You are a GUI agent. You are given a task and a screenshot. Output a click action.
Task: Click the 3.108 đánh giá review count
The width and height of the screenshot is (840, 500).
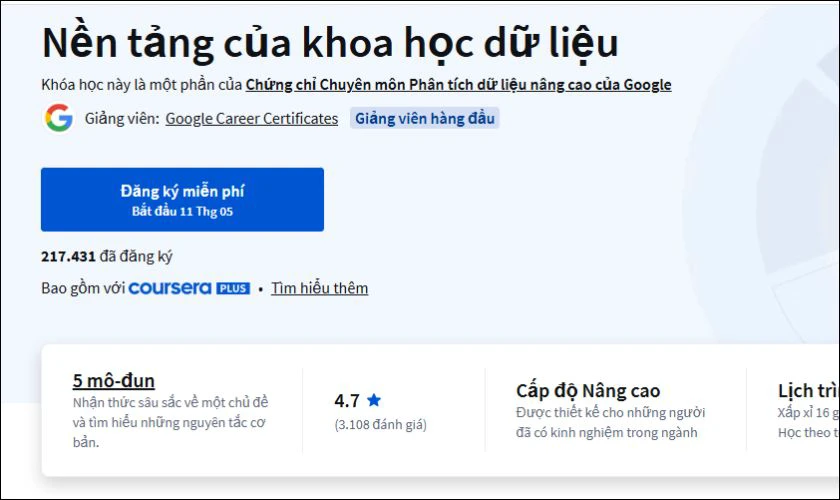tap(380, 424)
